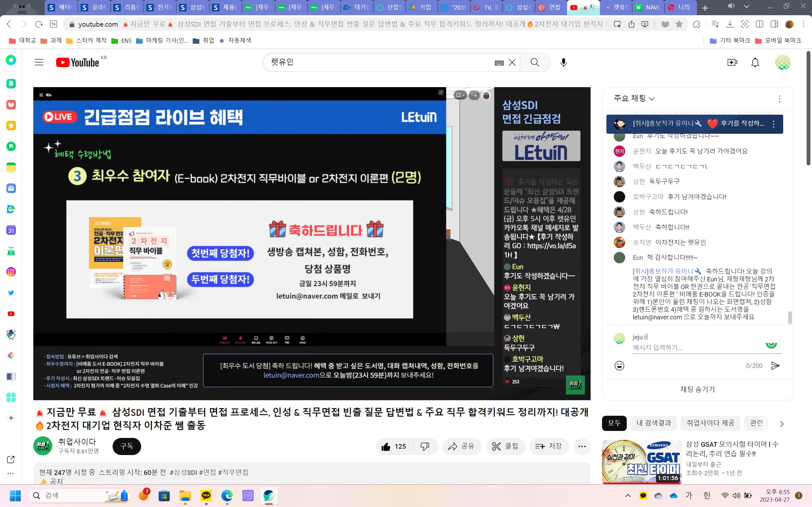This screenshot has height=507, width=812.
Task: Click the dislike thumbs-down icon
Action: (425, 446)
